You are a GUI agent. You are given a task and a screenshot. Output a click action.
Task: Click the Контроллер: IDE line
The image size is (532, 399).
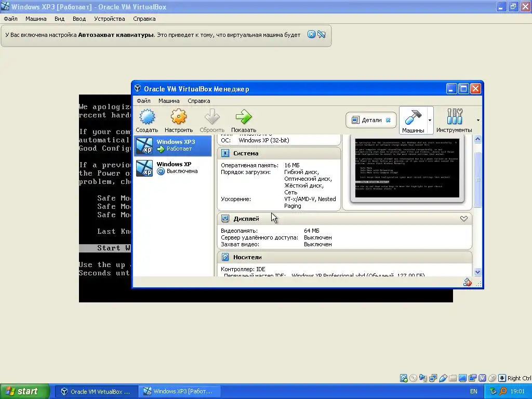click(x=243, y=269)
